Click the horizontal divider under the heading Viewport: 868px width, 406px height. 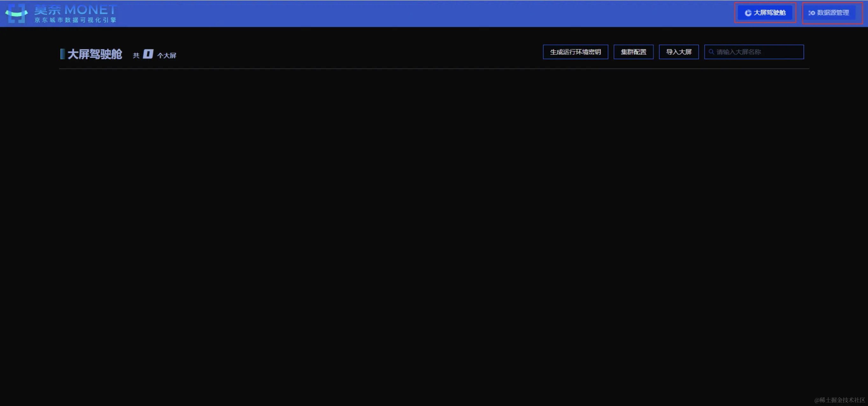(434, 69)
